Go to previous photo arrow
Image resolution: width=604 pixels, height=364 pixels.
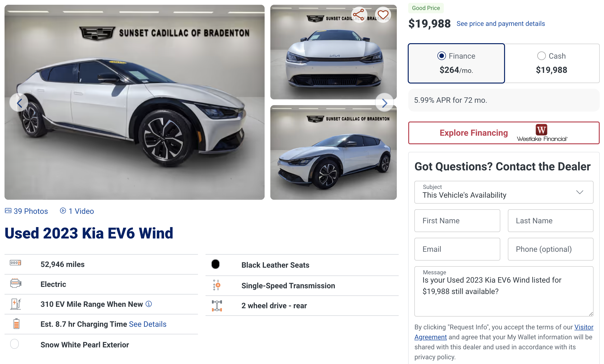(19, 103)
